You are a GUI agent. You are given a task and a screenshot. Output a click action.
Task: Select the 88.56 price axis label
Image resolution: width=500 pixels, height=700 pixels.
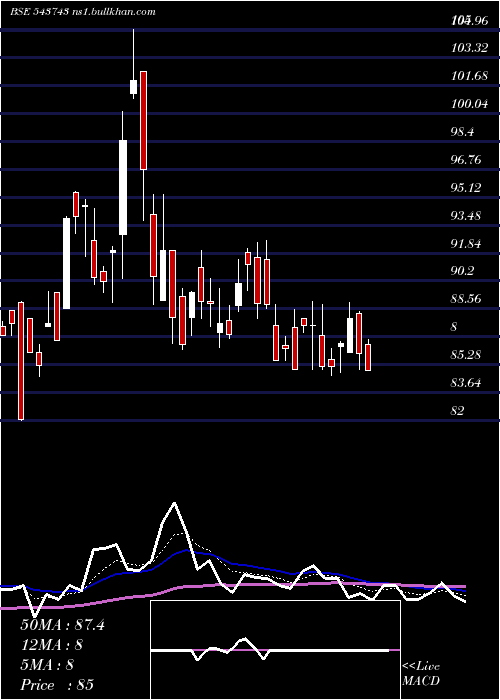pos(467,299)
